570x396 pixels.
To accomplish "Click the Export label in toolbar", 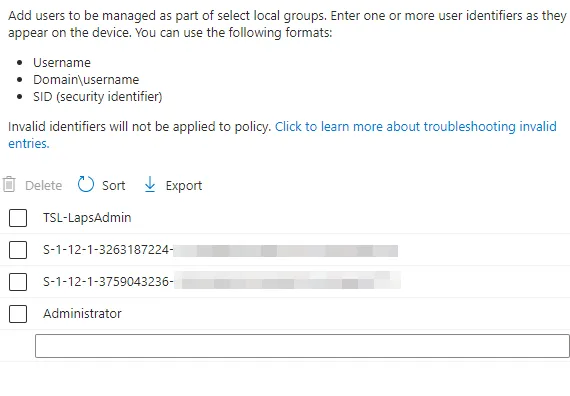I will [x=184, y=186].
